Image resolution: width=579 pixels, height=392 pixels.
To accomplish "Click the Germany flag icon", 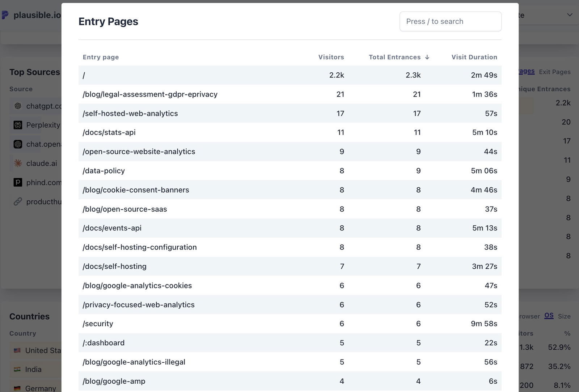I will coord(17,388).
